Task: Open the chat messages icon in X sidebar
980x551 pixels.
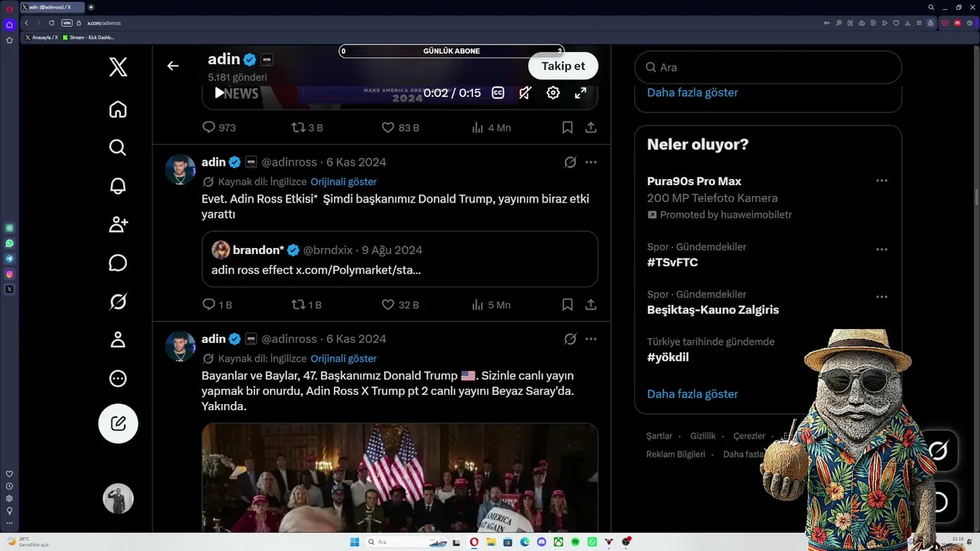Action: click(118, 263)
